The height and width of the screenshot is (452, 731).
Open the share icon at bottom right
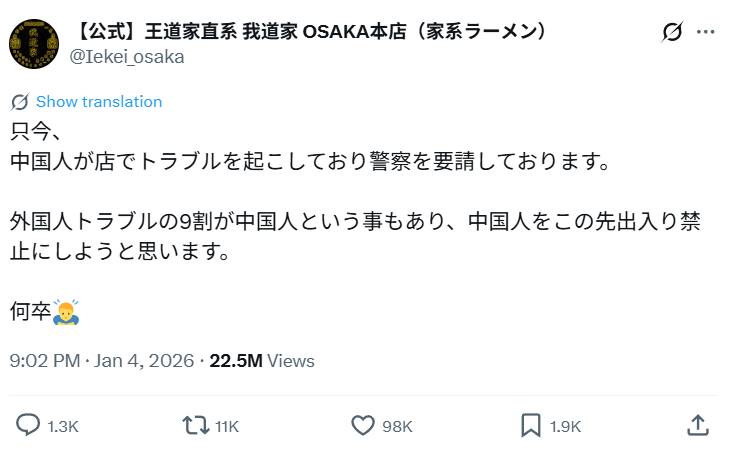click(699, 425)
